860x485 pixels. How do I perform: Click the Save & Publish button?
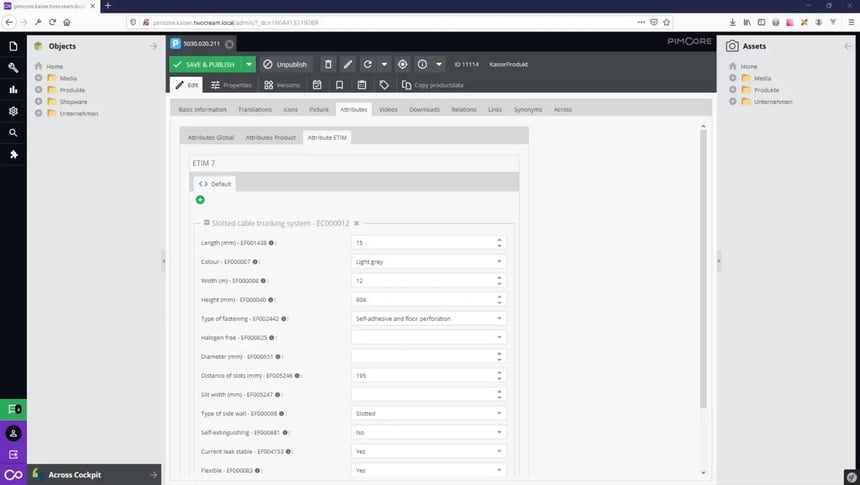click(x=206, y=64)
